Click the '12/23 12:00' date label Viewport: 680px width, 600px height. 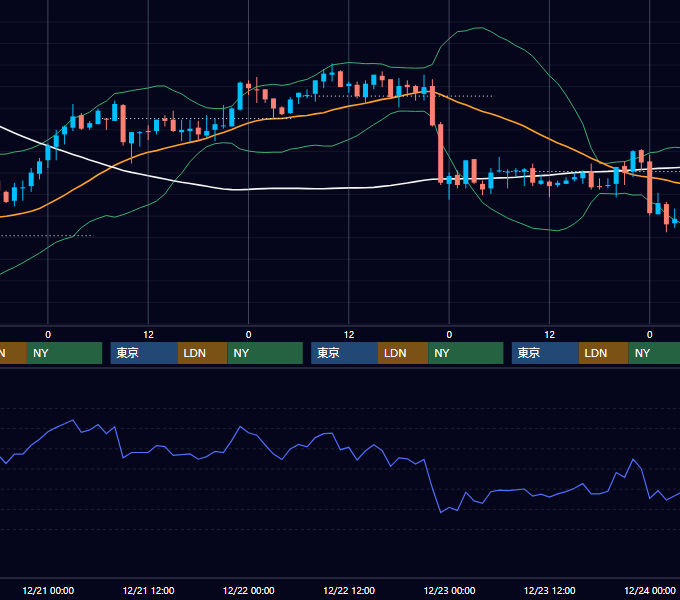pos(549,590)
